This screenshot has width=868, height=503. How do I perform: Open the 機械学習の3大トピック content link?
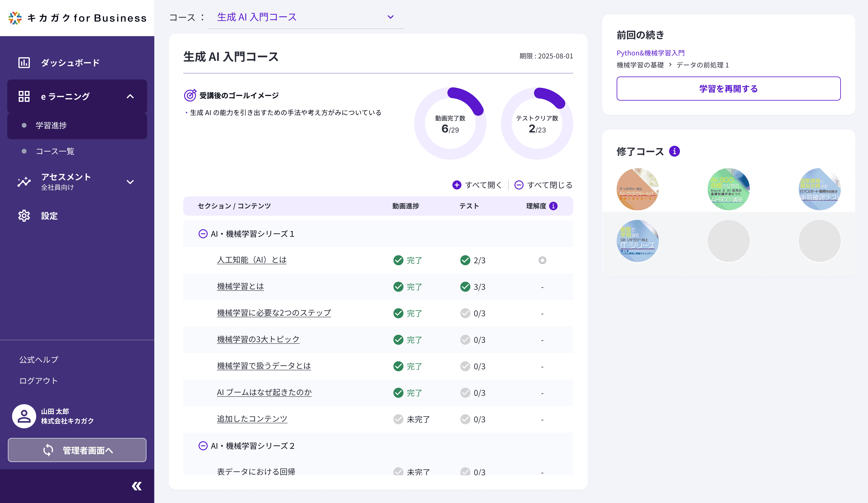pyautogui.click(x=258, y=339)
